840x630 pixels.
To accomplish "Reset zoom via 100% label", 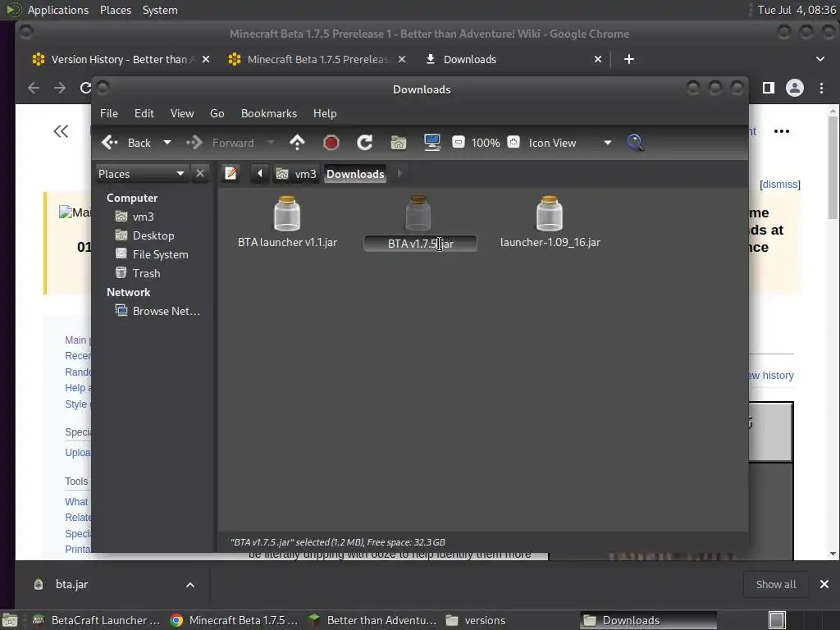I will tap(486, 143).
